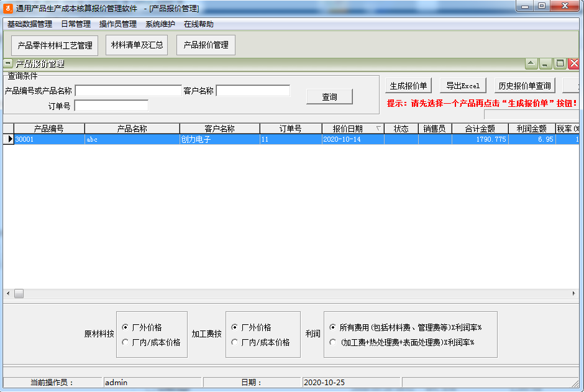Click the 订单号 input field
Viewport: 584px width, 392px height.
click(111, 106)
